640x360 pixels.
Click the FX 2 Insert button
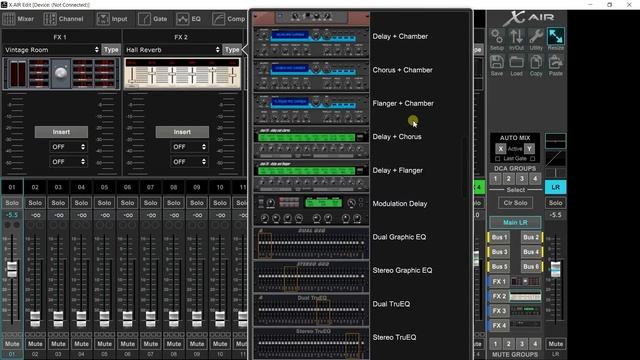[182, 132]
